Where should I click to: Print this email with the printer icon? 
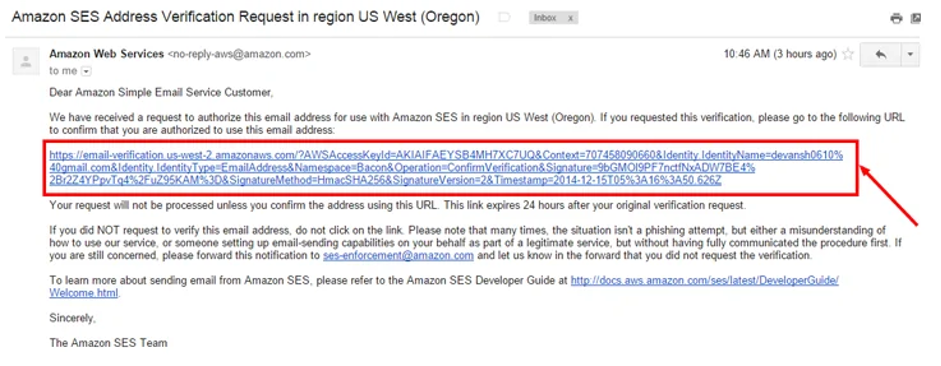896,19
